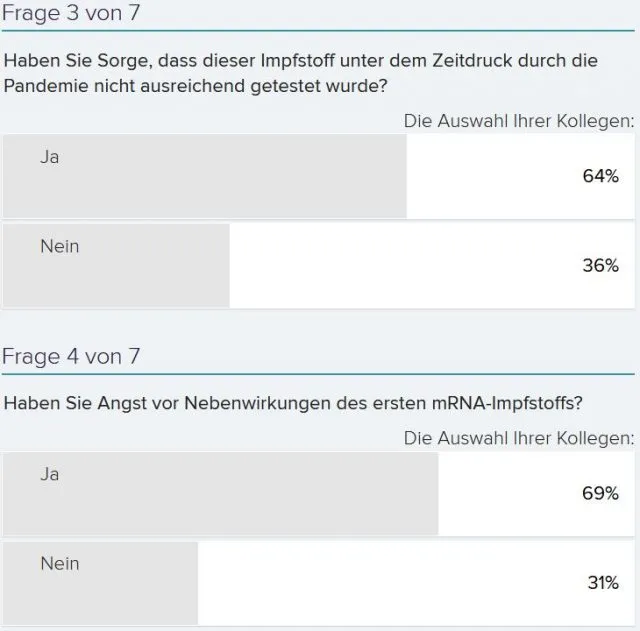This screenshot has width=640, height=631.
Task: Click the 31% result value
Action: click(x=603, y=583)
